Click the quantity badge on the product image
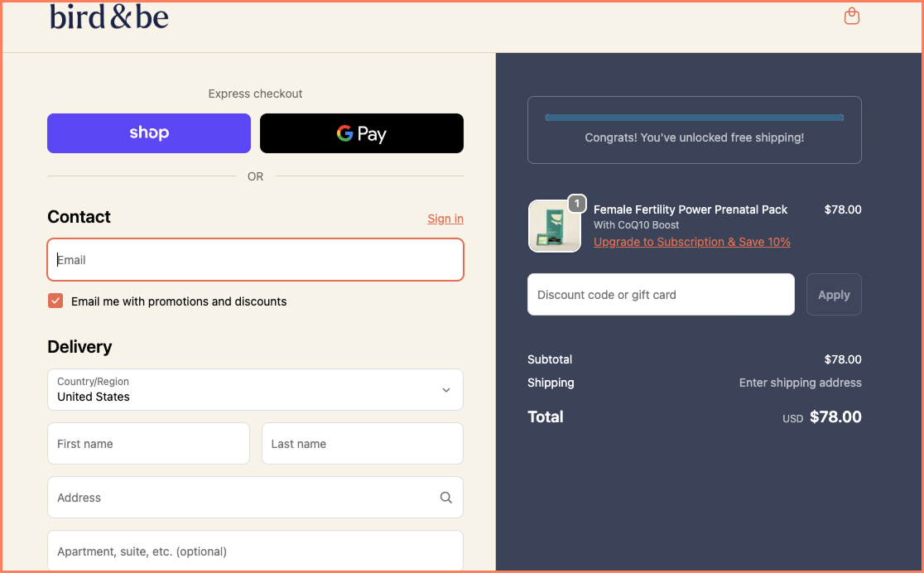Viewport: 924px width, 573px height. tap(577, 202)
